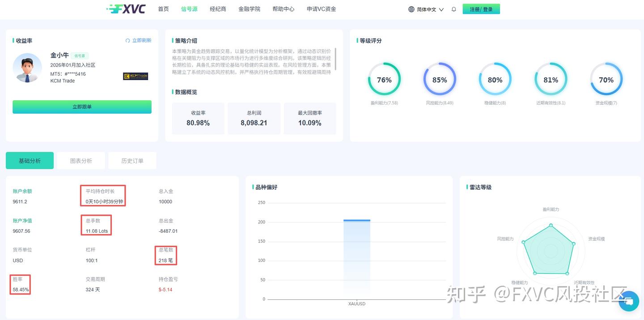The height and width of the screenshot is (320, 644).
Task: Click the 资金规模 score ring showing 70%
Action: 606,80
